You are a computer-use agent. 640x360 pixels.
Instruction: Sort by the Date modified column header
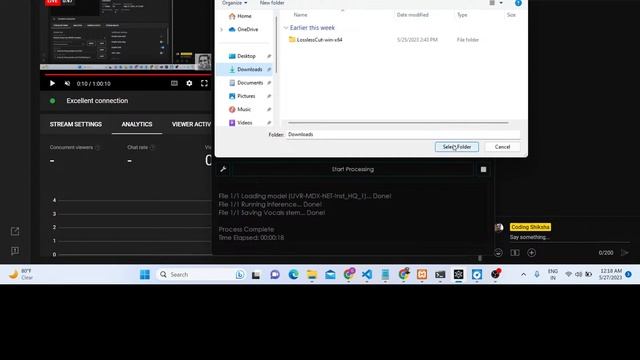point(412,15)
